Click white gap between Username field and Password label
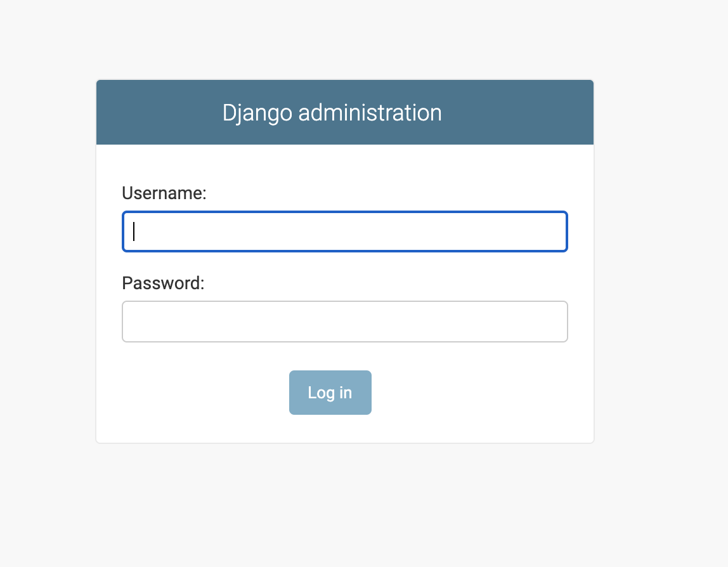The width and height of the screenshot is (728, 567). pyautogui.click(x=344, y=263)
